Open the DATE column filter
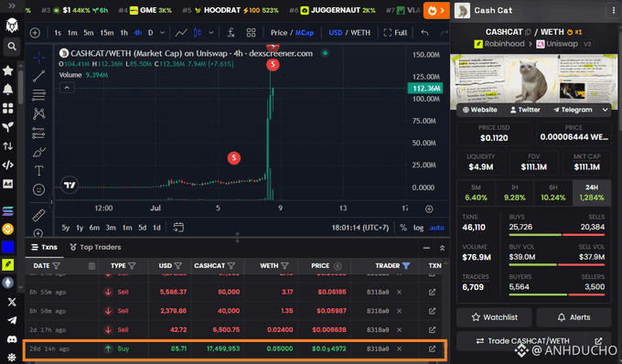Image resolution: width=622 pixels, height=364 pixels. (57, 265)
